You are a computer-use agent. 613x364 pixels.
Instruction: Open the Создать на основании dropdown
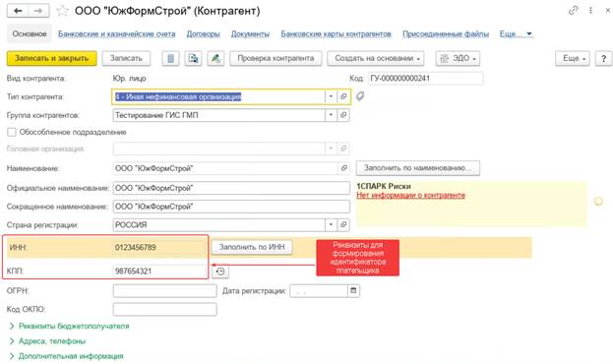376,59
